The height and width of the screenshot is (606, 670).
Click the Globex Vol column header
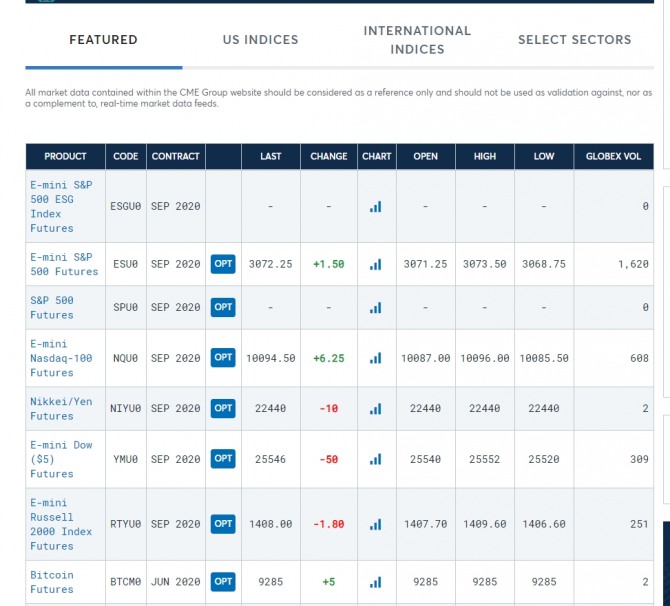(x=613, y=156)
